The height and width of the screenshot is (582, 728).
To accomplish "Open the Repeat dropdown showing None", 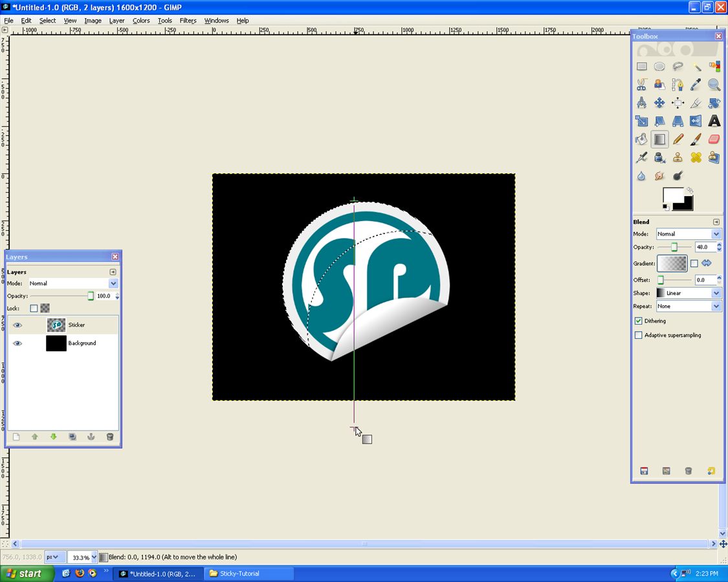I will tap(688, 307).
